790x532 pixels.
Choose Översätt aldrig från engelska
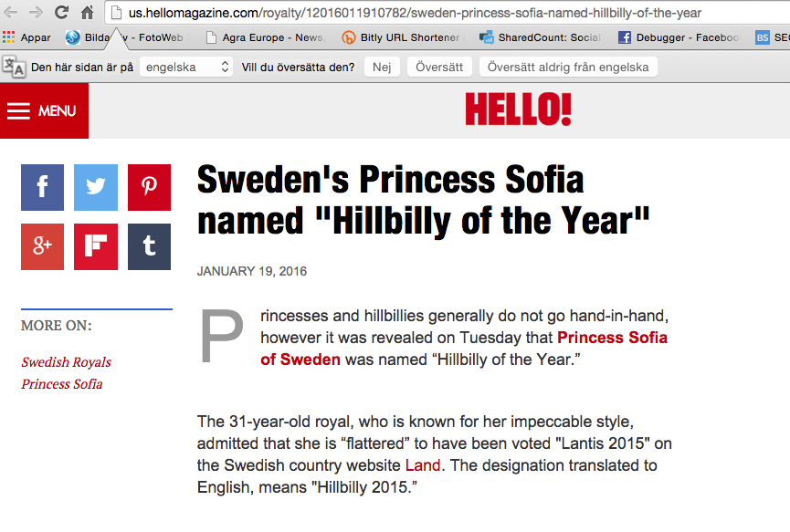[x=568, y=67]
